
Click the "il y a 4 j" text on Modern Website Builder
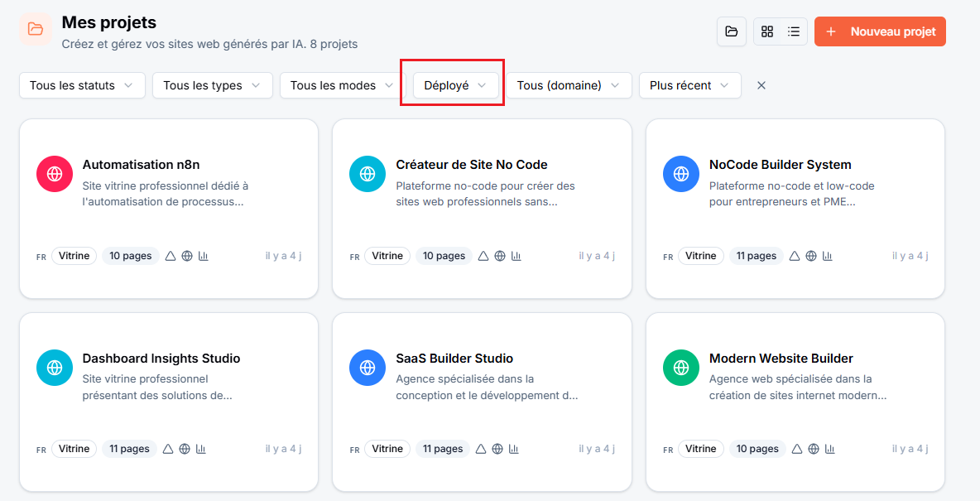910,449
